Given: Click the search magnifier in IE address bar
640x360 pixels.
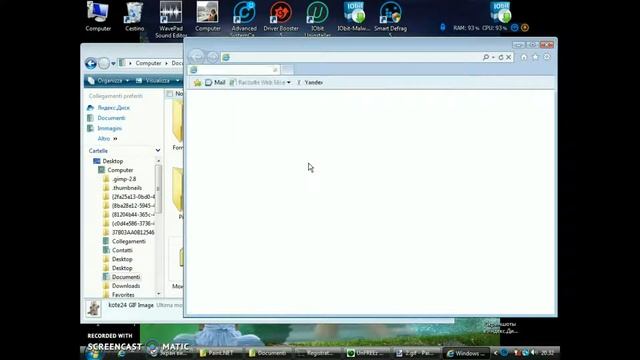Looking at the screenshot, I should pos(486,57).
